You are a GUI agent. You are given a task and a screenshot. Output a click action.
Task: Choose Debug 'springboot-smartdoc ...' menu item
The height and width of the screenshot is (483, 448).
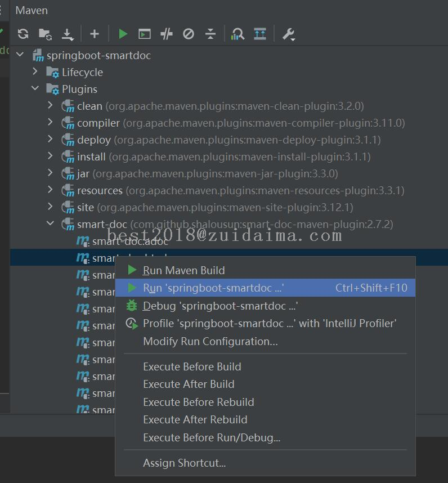265,306
